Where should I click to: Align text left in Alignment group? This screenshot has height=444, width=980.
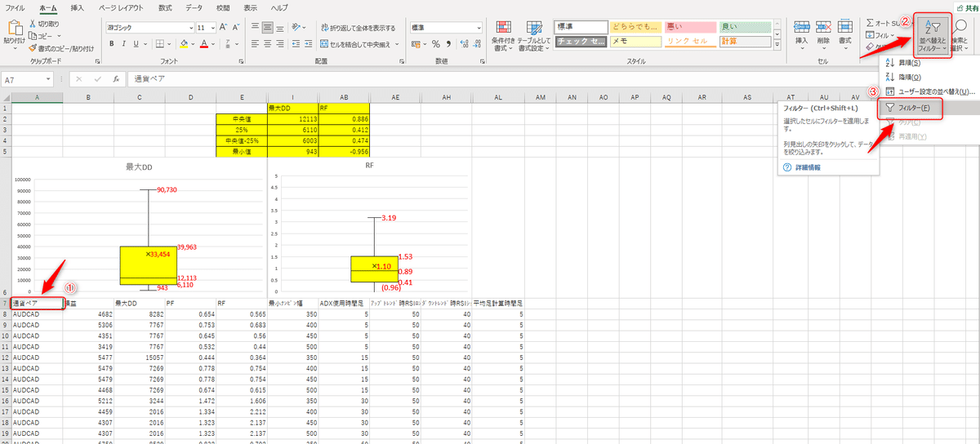point(256,44)
